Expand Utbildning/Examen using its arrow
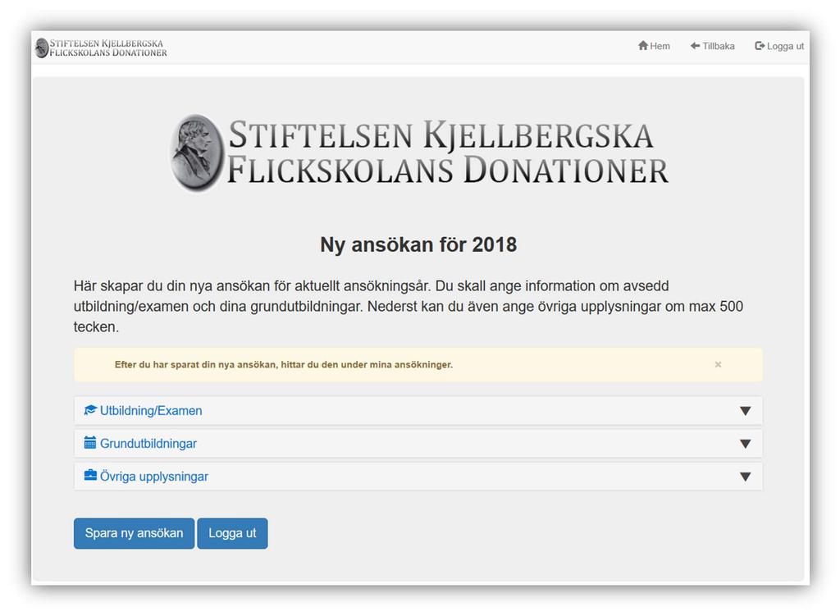Viewport: 840px width, 616px height. pos(745,411)
